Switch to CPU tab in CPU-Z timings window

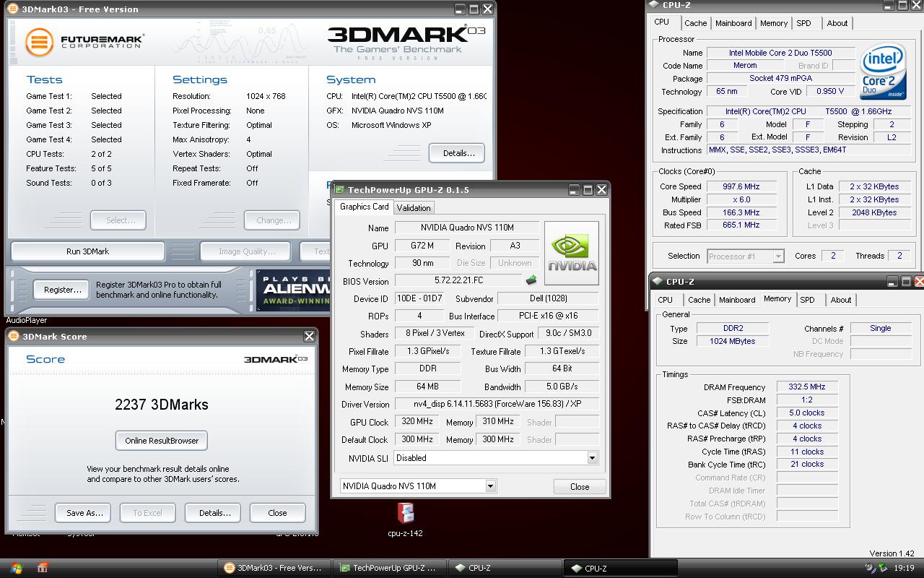click(x=665, y=300)
